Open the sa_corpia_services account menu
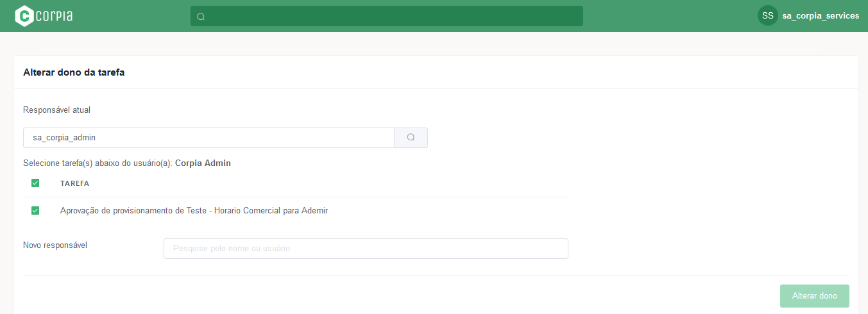This screenshot has width=868, height=314. 820,16
